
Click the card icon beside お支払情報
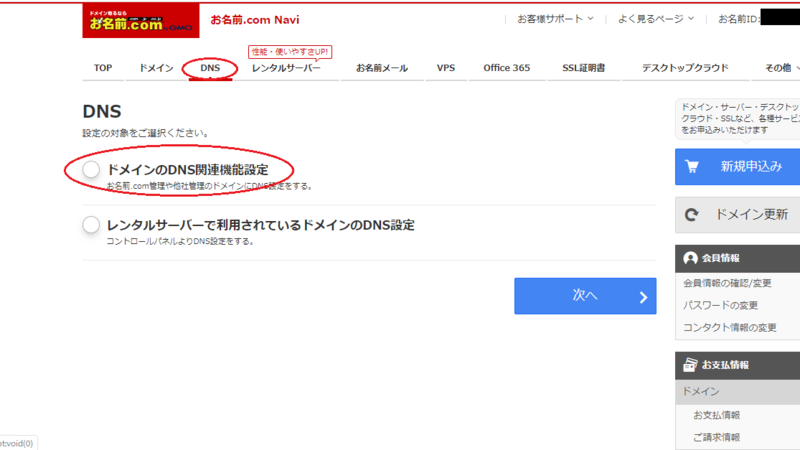click(x=690, y=365)
